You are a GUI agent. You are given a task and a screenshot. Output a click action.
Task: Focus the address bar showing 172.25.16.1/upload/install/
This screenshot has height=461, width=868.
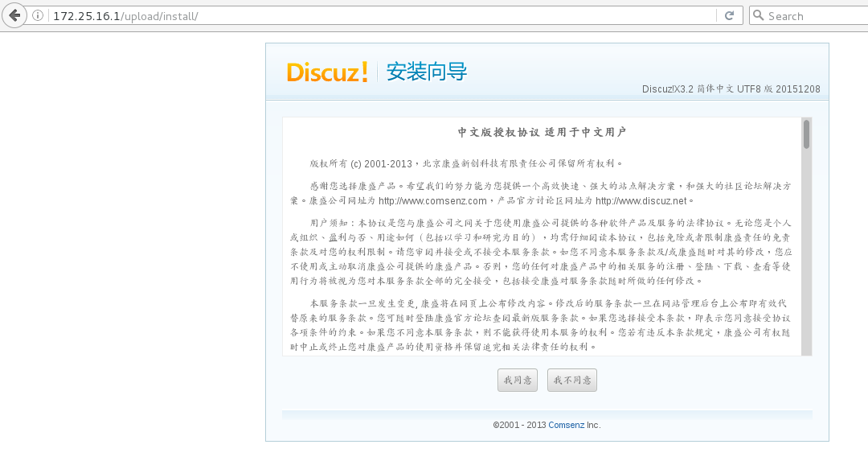pos(382,15)
